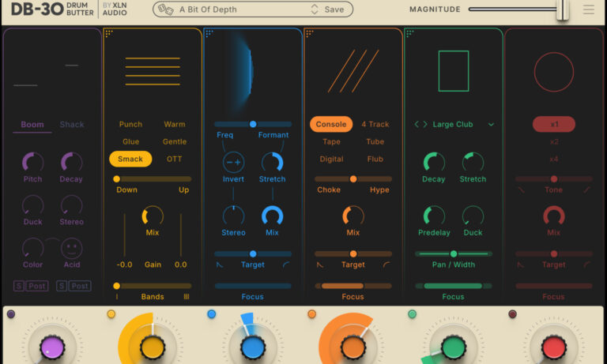Viewport: 607px width, 364px height.
Task: Click the Down/Up slider handle
Action: 116,179
